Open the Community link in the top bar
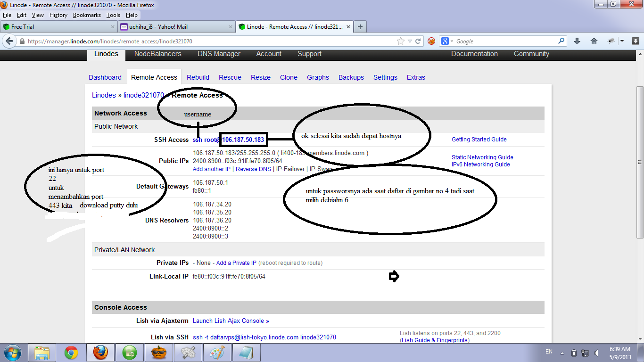Viewport: 644px width, 362px height. tap(531, 54)
